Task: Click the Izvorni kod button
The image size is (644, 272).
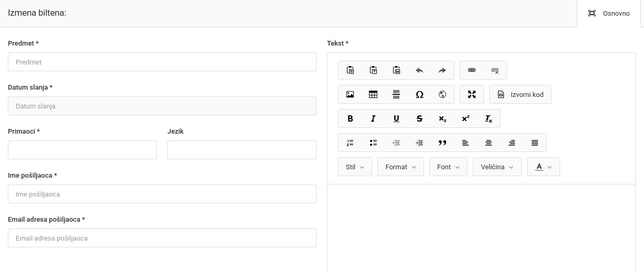Action: point(520,94)
